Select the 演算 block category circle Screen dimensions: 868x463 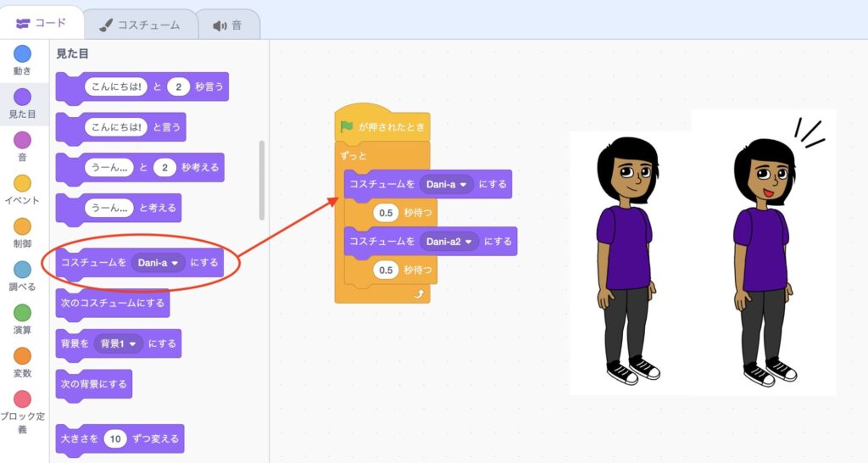click(22, 313)
